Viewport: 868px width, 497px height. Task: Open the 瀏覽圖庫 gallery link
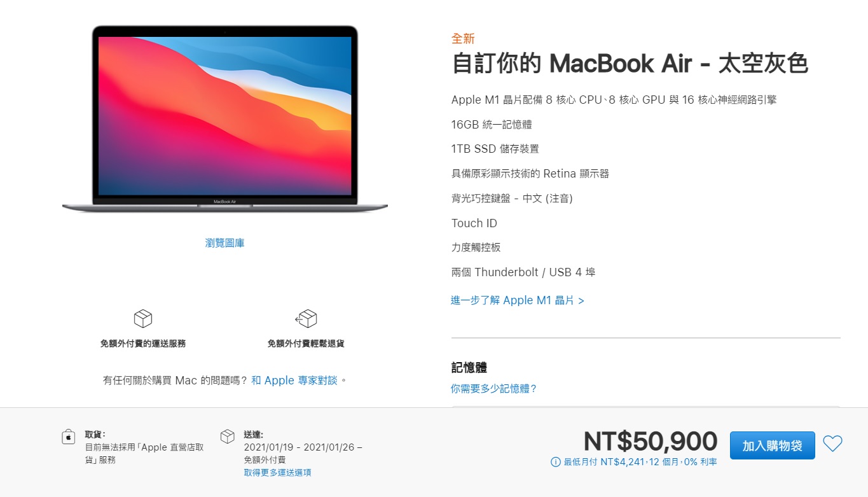click(224, 243)
